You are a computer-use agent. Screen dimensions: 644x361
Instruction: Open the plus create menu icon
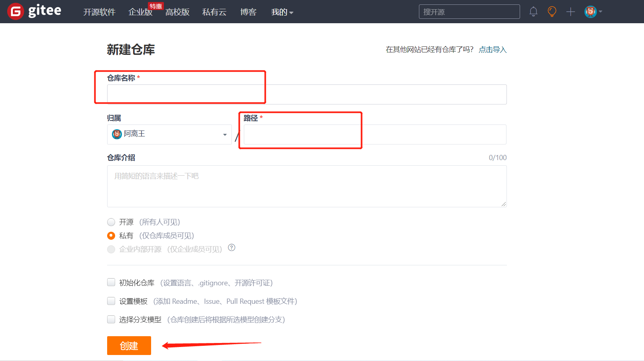(570, 12)
